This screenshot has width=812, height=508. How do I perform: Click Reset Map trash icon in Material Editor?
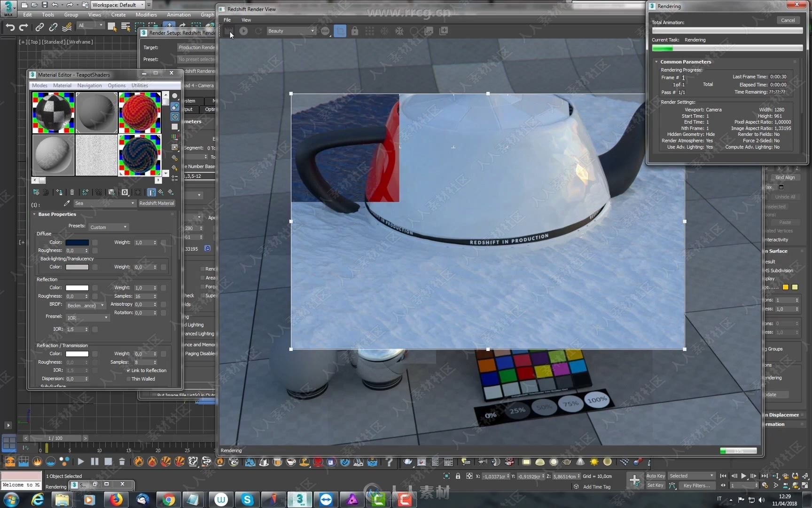[72, 192]
